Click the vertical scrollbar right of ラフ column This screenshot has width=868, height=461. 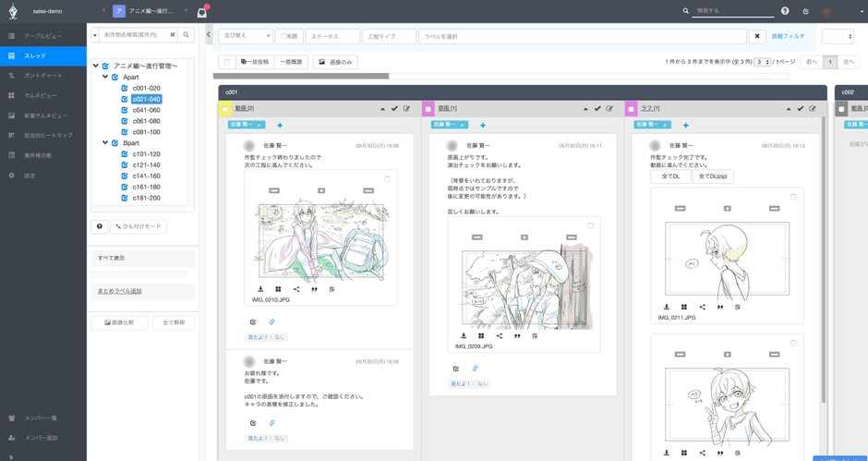click(824, 261)
